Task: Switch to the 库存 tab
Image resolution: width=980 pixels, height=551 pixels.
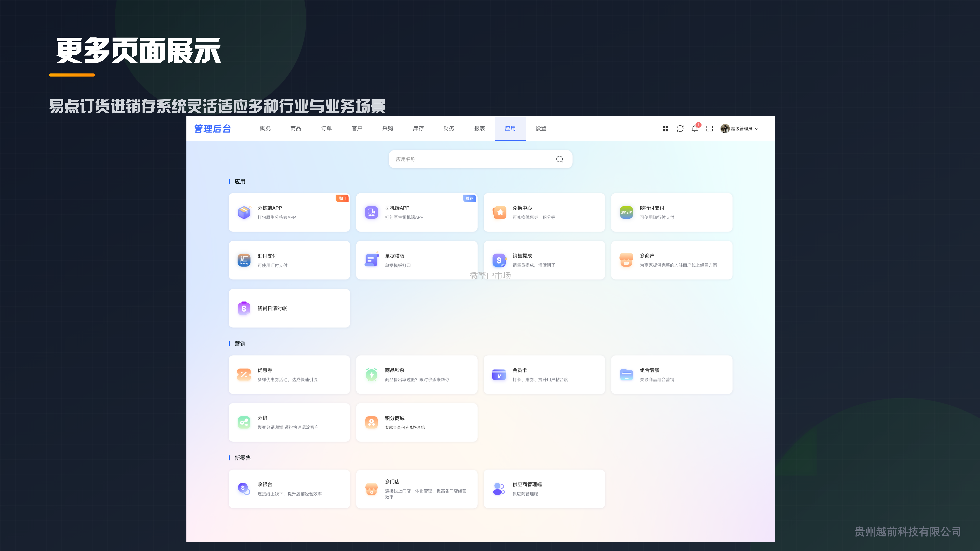Action: (418, 129)
